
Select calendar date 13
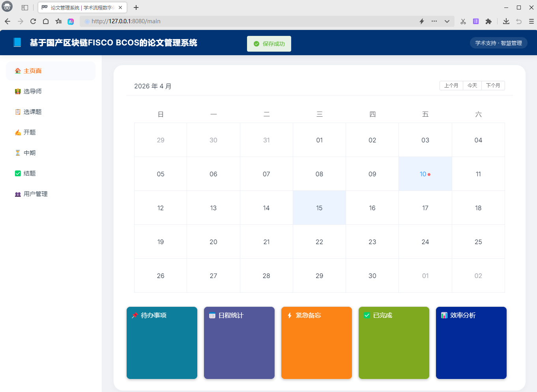tap(213, 208)
